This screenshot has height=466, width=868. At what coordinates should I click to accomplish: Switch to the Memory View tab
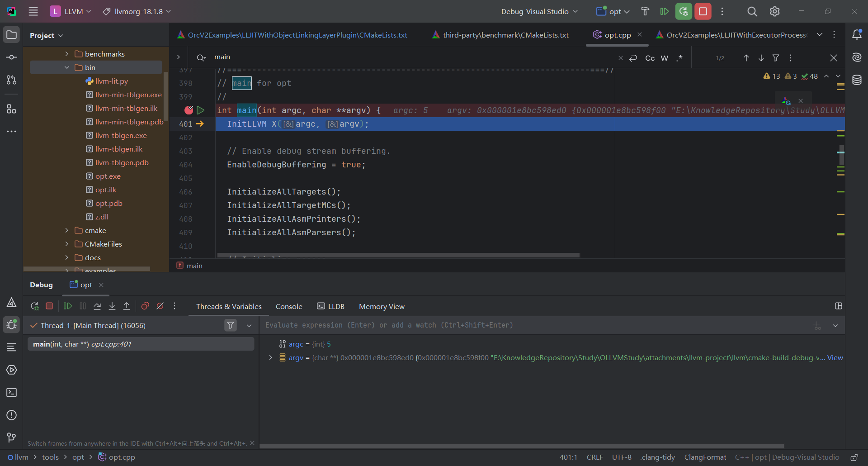[382, 306]
